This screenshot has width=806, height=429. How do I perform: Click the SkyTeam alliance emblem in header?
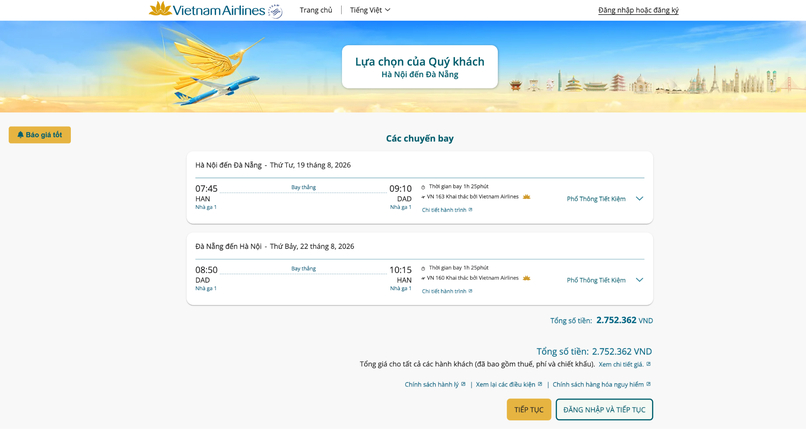click(x=276, y=11)
